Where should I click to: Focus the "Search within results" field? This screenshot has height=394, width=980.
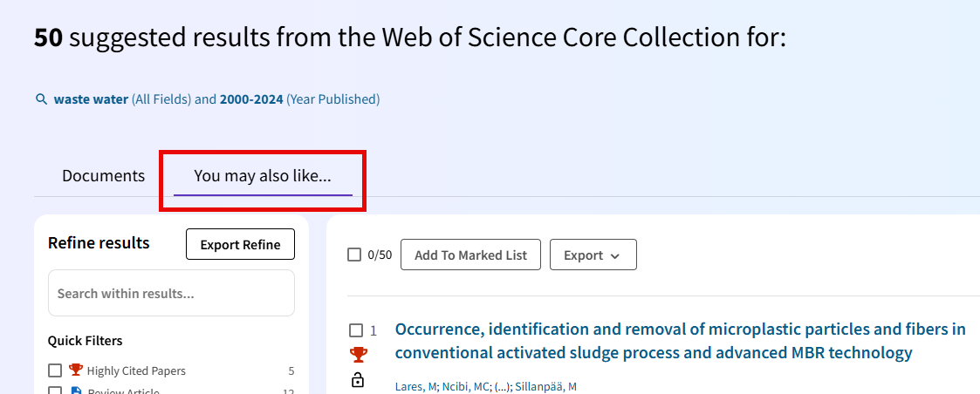(171, 293)
